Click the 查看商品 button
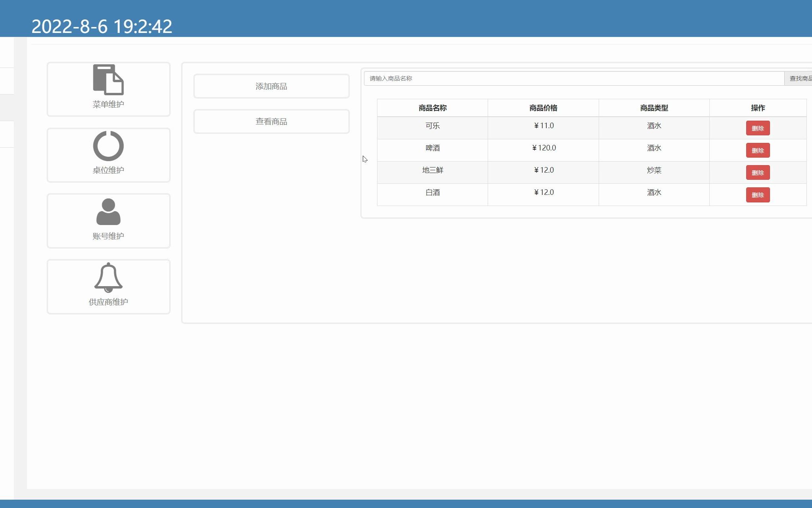 click(272, 121)
